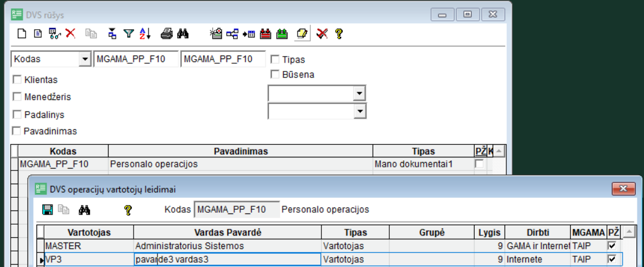Click the document page icon in DVS rūšys toolbar
This screenshot has height=267, width=644.
click(x=38, y=34)
